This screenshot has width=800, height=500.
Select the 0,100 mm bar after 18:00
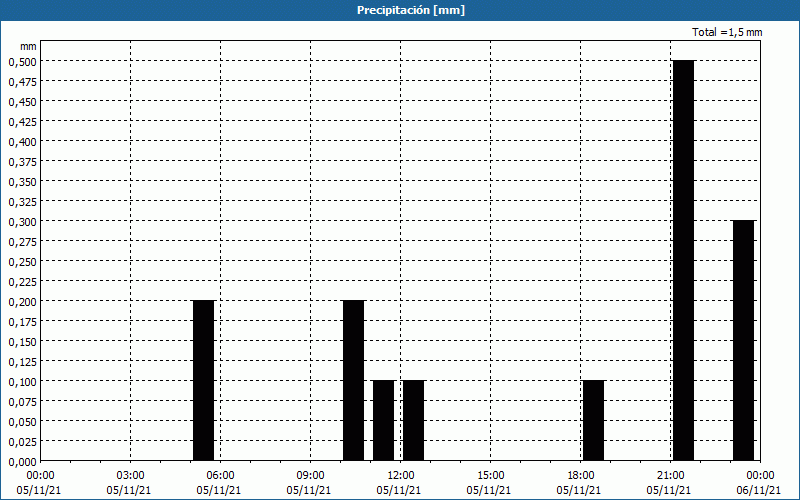(x=593, y=420)
